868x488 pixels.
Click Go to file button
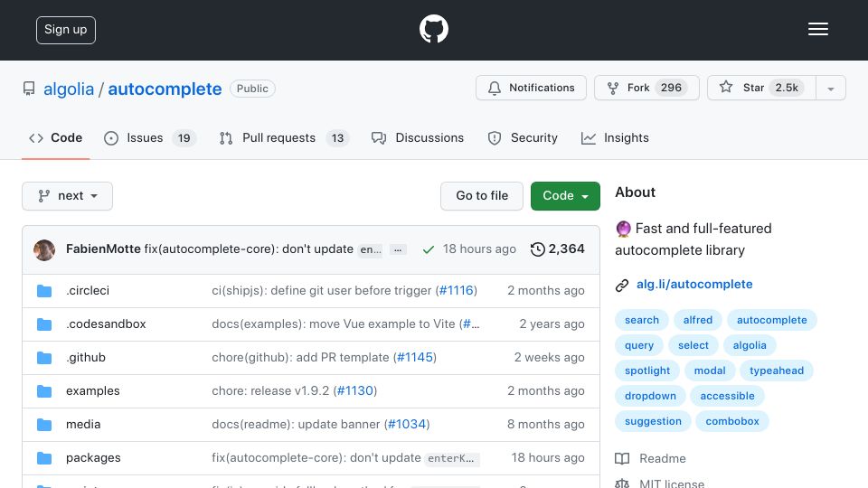pos(482,196)
